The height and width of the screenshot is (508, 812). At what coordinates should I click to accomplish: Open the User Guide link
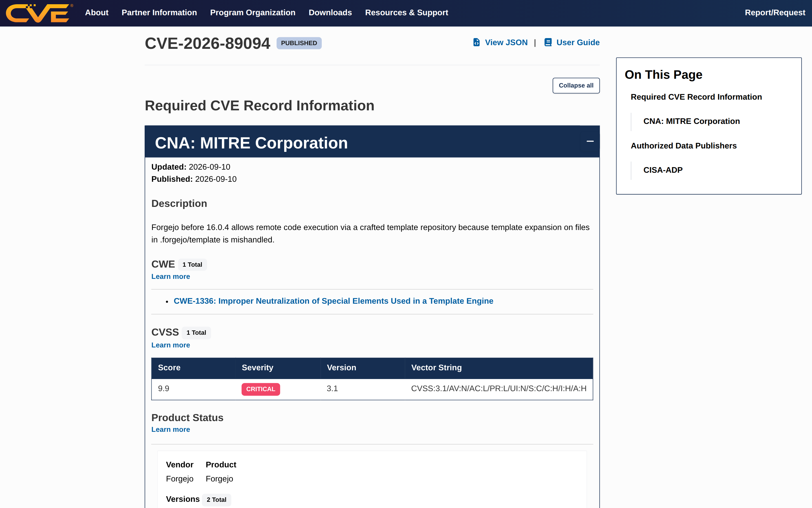(578, 43)
